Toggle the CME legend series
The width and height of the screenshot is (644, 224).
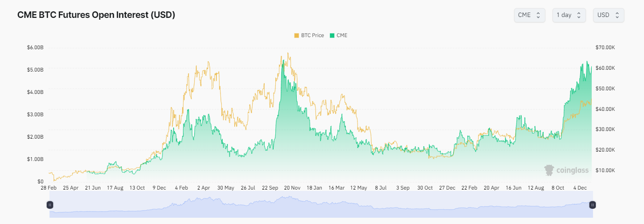point(338,35)
